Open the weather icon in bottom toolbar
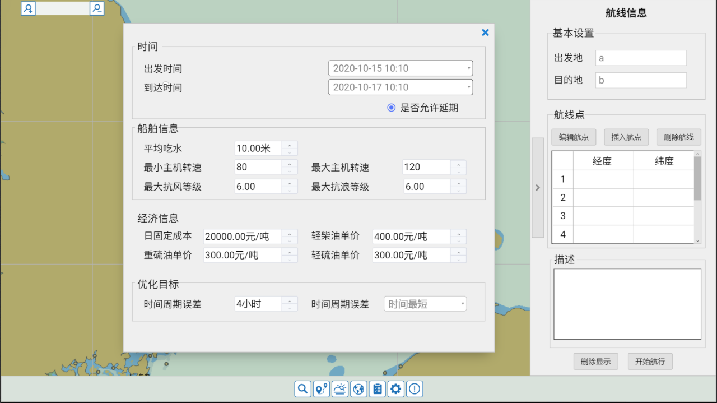This screenshot has height=403, width=717. (x=339, y=389)
